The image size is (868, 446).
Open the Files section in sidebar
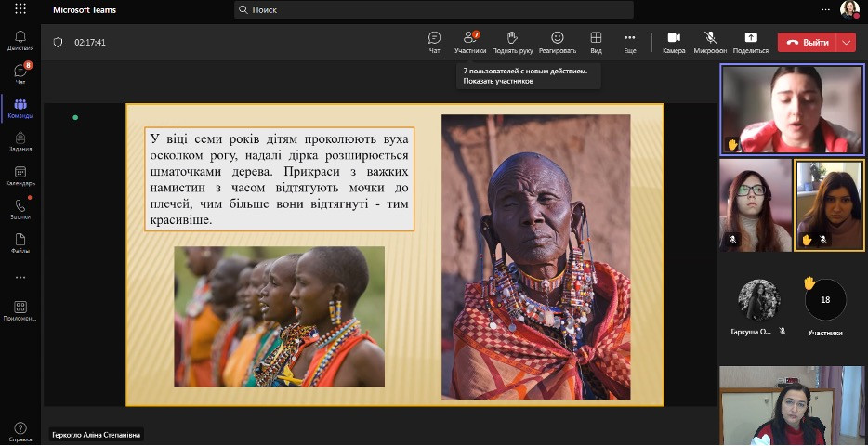[20, 242]
